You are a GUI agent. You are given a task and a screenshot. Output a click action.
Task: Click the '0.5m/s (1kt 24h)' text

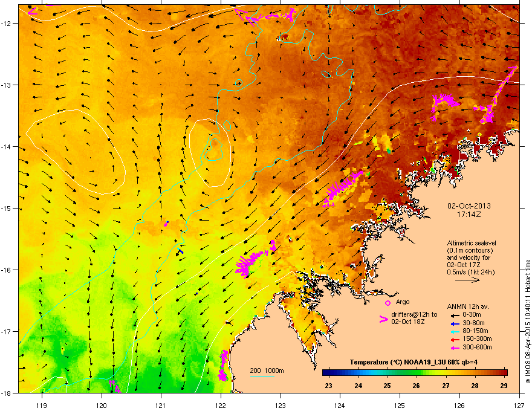pos(471,272)
